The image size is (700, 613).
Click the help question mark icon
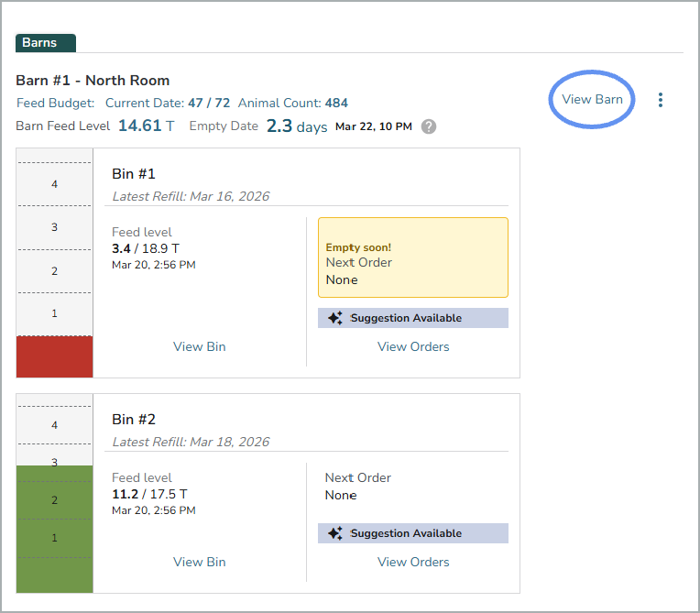coord(429,126)
